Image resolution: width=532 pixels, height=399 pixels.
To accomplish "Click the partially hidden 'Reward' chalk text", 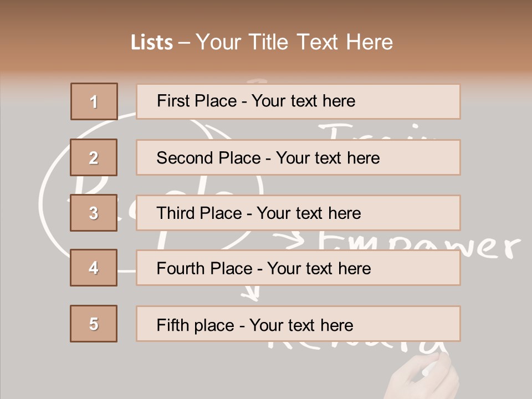I will [355, 347].
